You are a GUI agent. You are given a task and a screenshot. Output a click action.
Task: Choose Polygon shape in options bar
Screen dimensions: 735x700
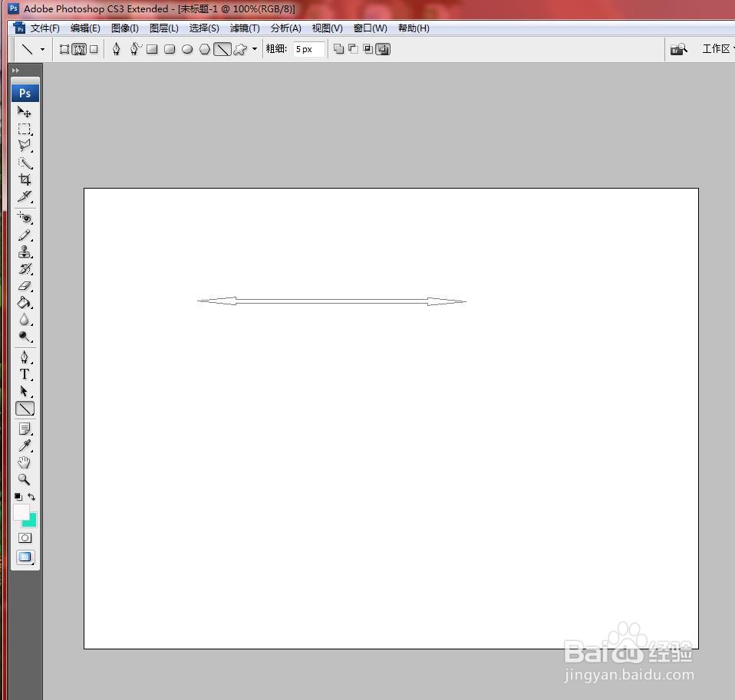coord(205,49)
